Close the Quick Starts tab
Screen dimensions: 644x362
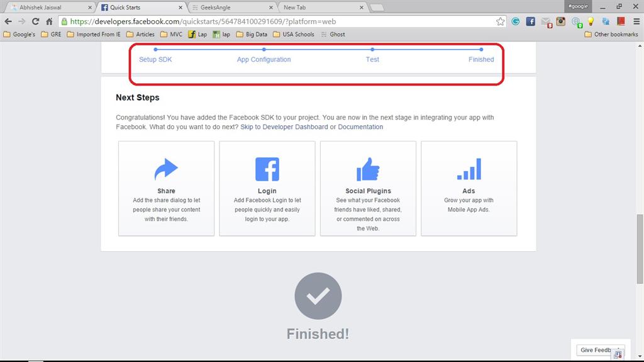(x=180, y=8)
